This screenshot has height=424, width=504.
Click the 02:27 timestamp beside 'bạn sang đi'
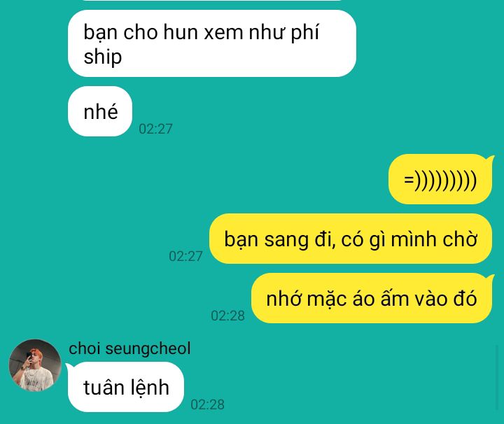[x=185, y=256]
